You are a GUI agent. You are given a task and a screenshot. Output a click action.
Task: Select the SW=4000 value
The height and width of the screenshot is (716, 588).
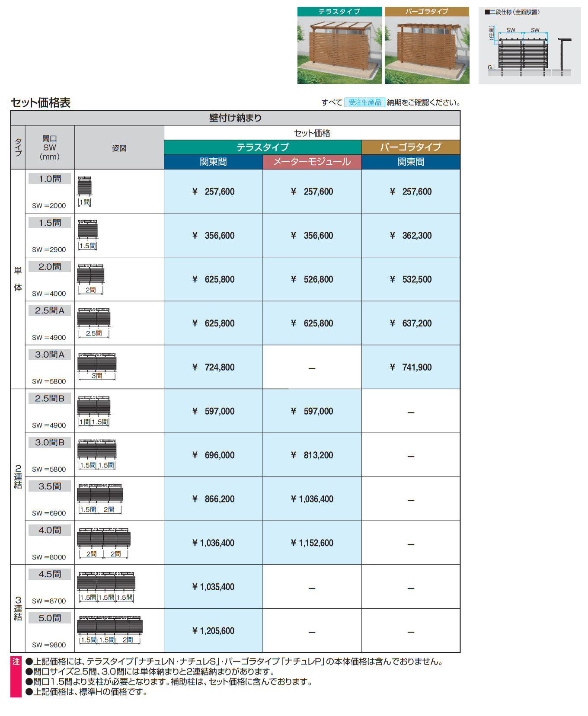click(49, 294)
